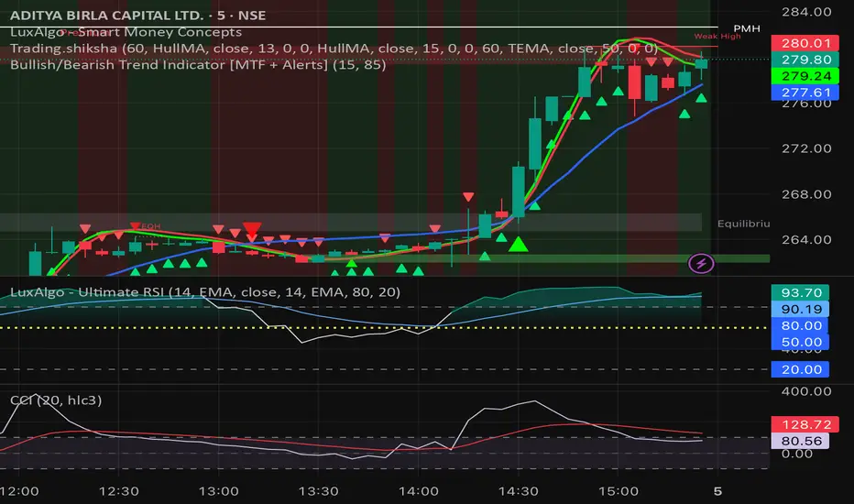Viewport: 854px width, 504px height.
Task: Click the PMH level label
Action: 747,28
